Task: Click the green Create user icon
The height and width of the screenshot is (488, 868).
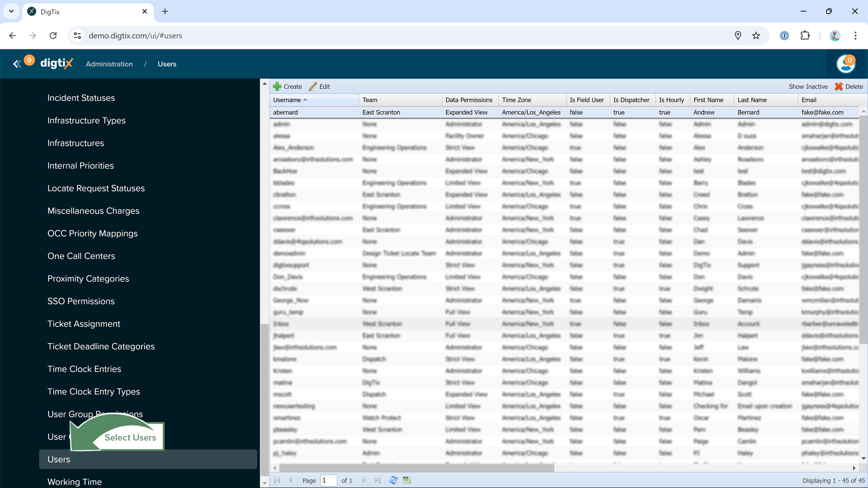Action: pos(277,86)
